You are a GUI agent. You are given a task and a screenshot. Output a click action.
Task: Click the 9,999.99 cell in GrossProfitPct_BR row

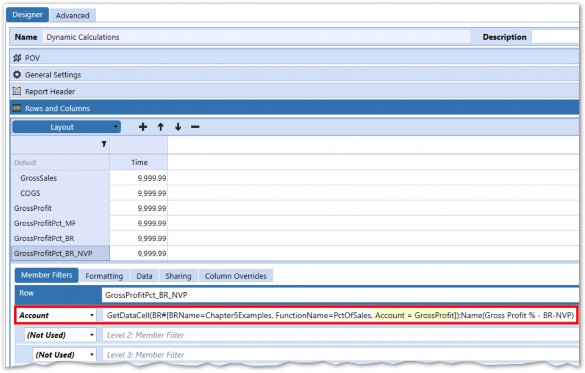coord(139,238)
